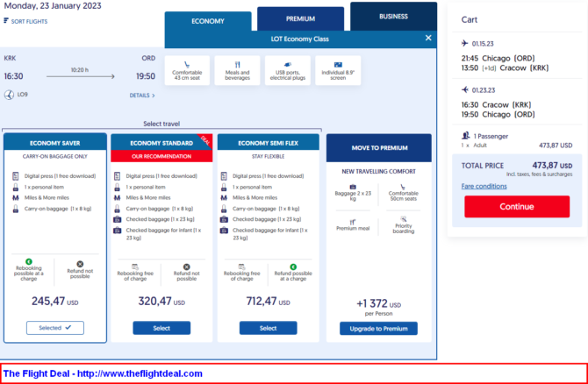Click the rebooking free icon in Economy Standard

tap(135, 267)
